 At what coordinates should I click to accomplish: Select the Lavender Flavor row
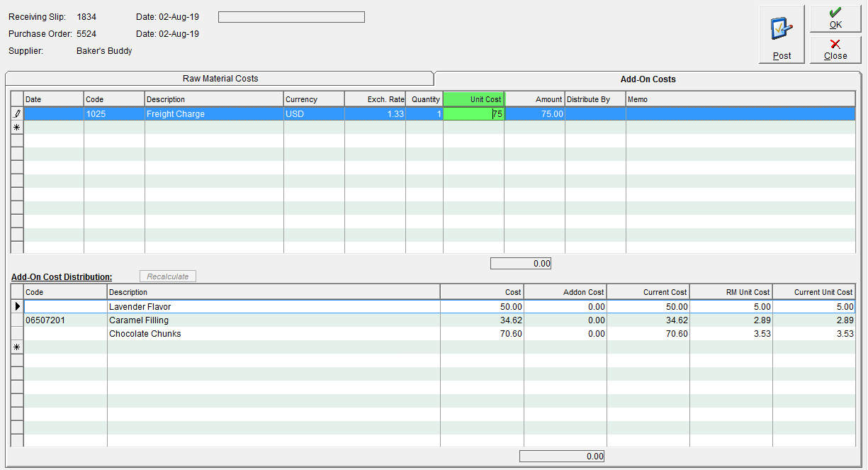point(439,307)
